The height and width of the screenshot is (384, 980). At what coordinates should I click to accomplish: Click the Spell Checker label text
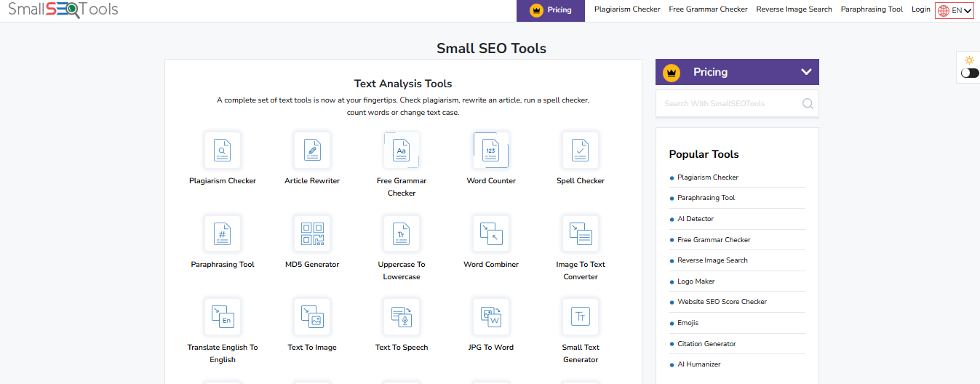pyautogui.click(x=581, y=181)
